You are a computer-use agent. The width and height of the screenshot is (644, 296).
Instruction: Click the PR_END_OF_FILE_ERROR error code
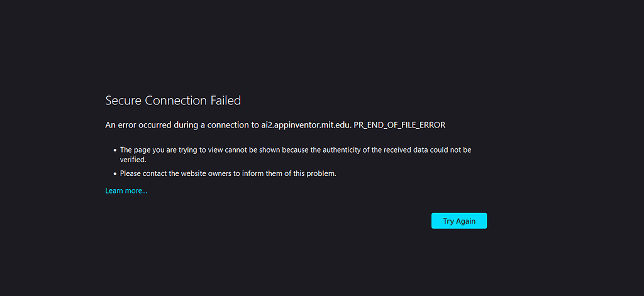(x=399, y=125)
